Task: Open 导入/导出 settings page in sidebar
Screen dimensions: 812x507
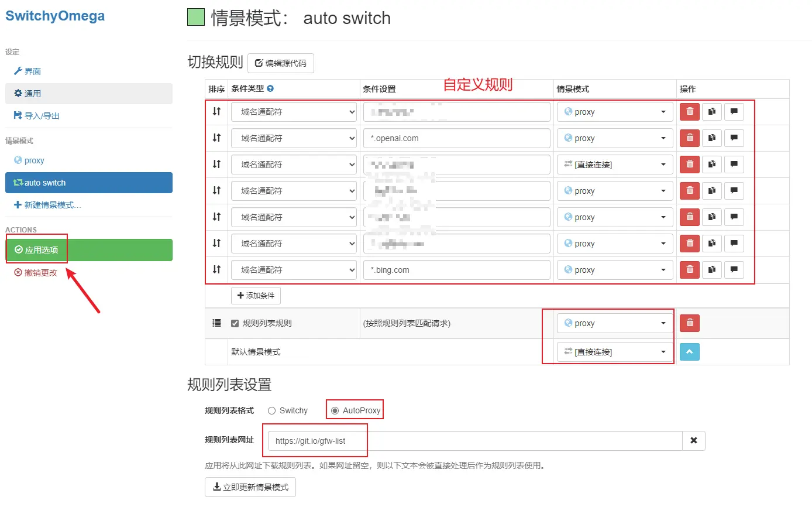Action: [41, 116]
